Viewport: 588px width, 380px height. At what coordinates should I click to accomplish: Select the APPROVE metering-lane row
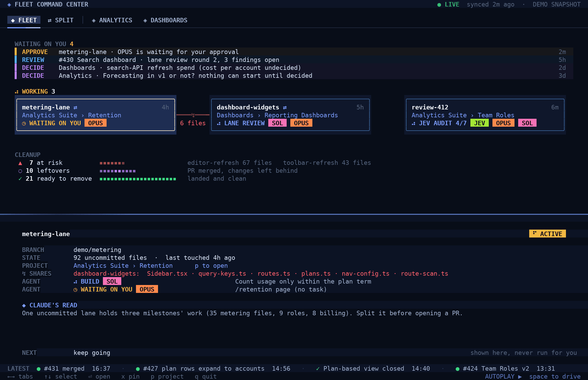tap(294, 52)
